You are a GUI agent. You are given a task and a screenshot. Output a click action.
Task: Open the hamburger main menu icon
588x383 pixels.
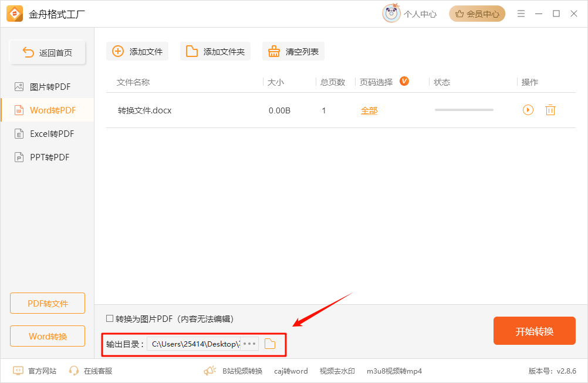click(521, 14)
